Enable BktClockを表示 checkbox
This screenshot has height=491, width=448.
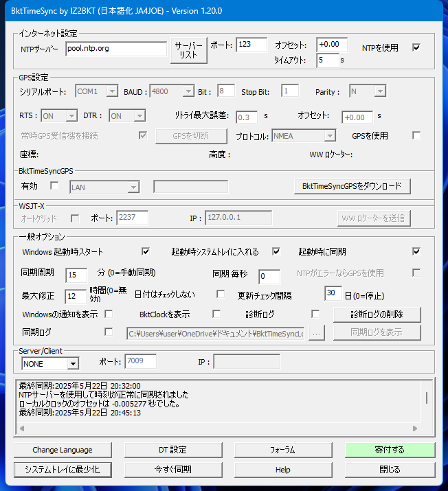pyautogui.click(x=216, y=314)
